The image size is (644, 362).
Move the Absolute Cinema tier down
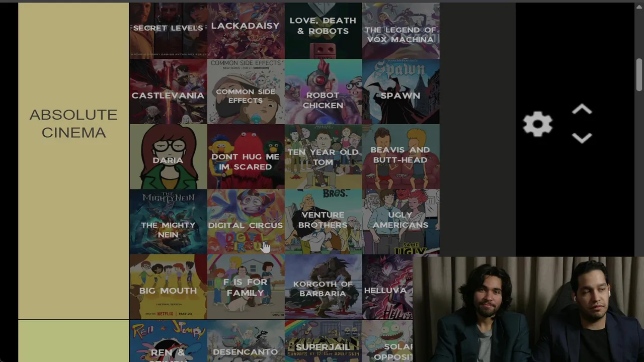(x=582, y=138)
